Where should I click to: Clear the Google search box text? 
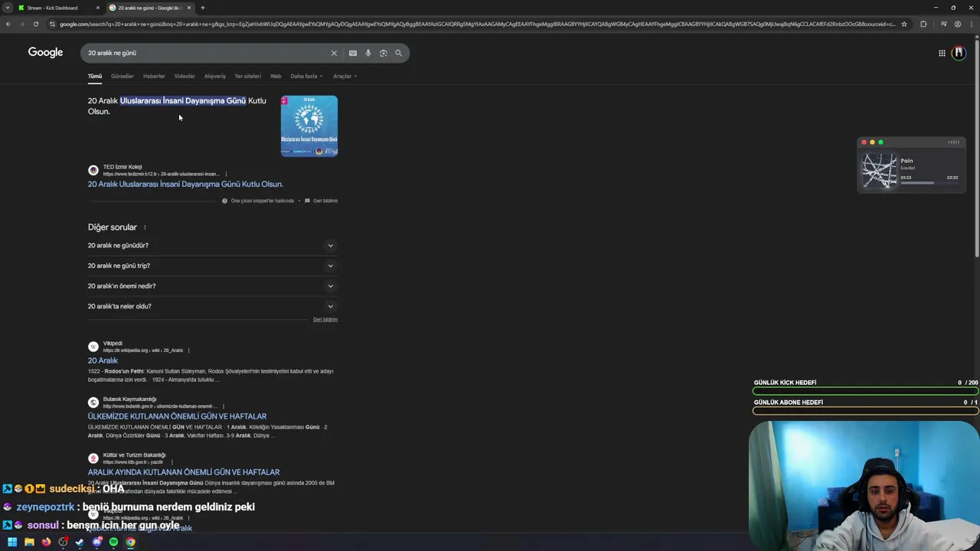pos(334,53)
